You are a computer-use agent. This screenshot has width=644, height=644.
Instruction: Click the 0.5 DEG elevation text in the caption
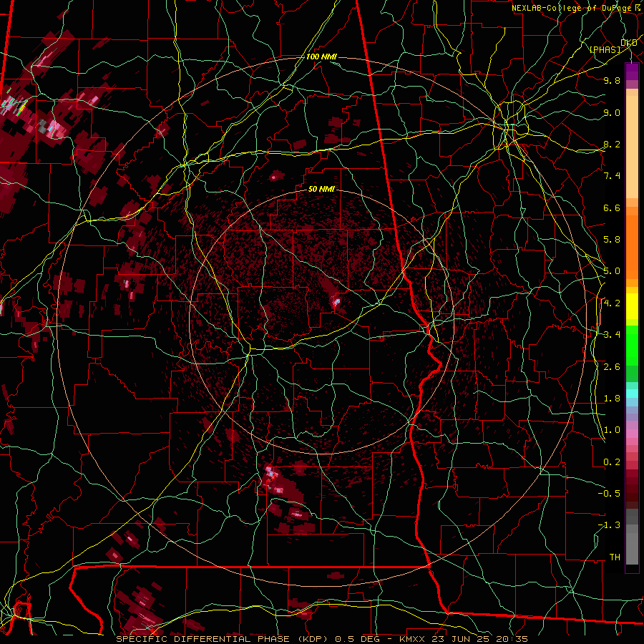click(x=357, y=639)
